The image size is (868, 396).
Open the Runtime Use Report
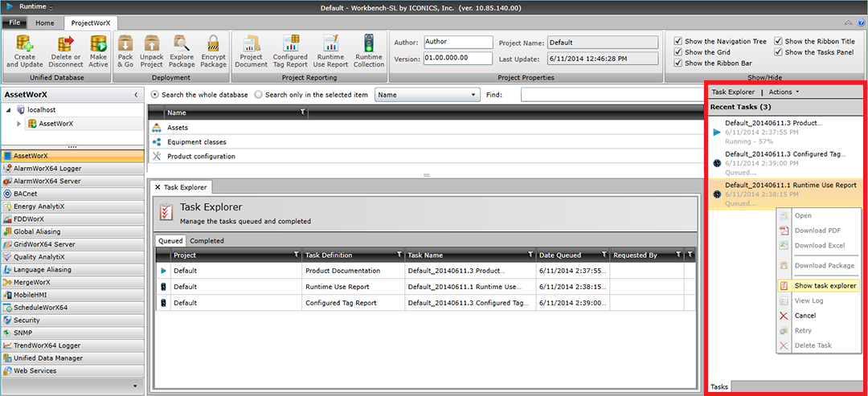330,45
